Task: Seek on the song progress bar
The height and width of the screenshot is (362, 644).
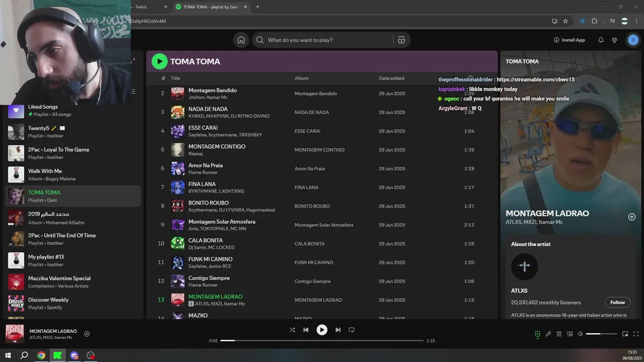Action: click(x=322, y=341)
